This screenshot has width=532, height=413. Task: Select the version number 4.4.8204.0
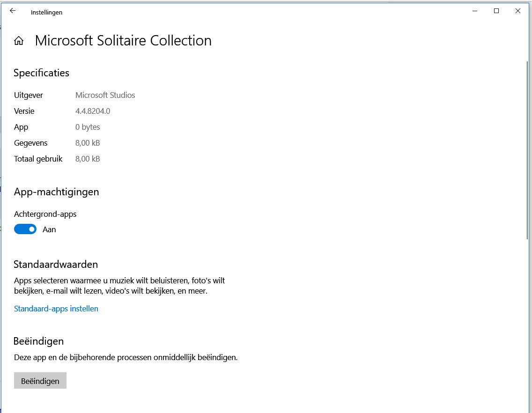[93, 111]
